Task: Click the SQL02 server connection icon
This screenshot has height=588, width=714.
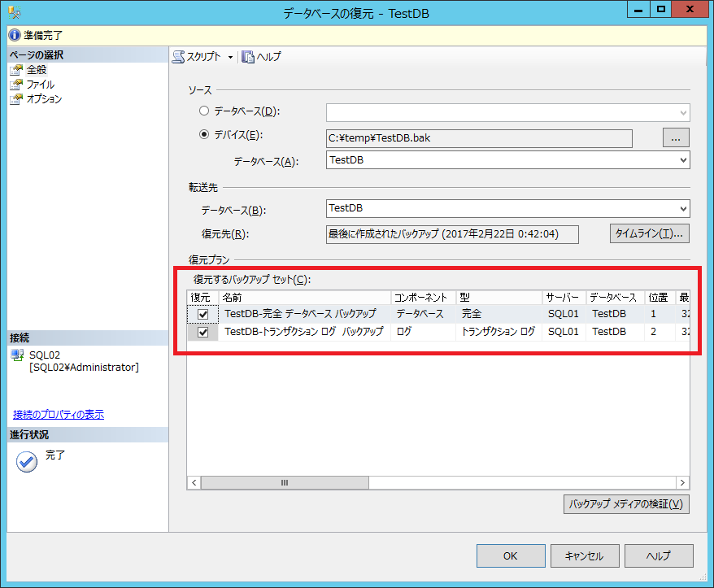Action: 17,355
